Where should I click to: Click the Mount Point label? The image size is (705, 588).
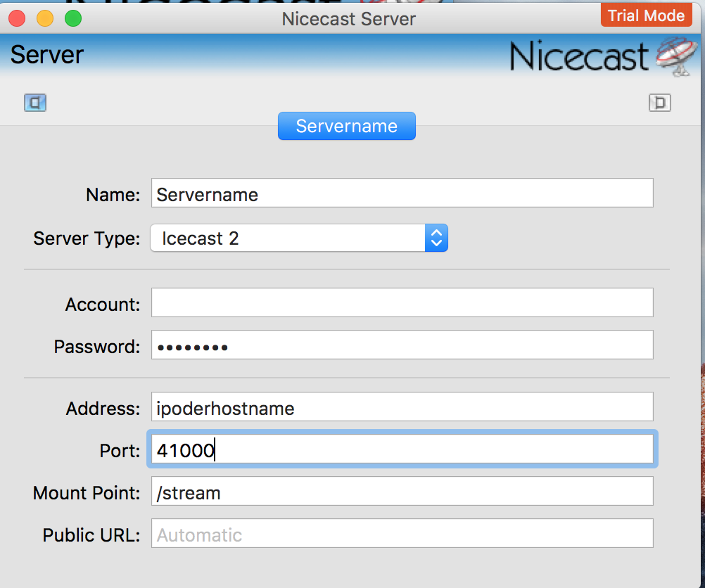(87, 493)
